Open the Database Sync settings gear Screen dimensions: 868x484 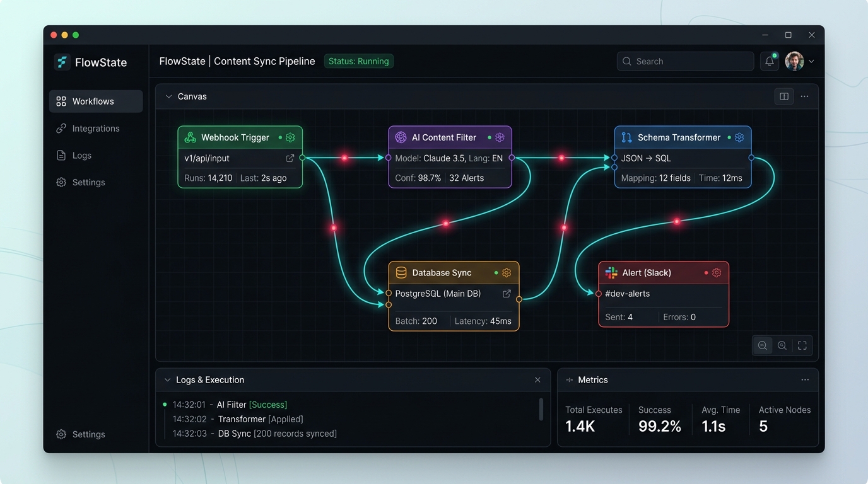507,273
